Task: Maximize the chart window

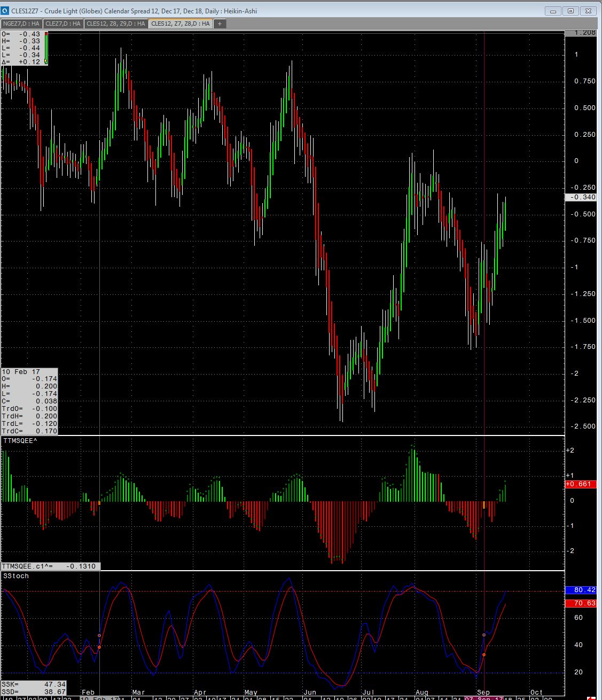Action: tap(570, 11)
